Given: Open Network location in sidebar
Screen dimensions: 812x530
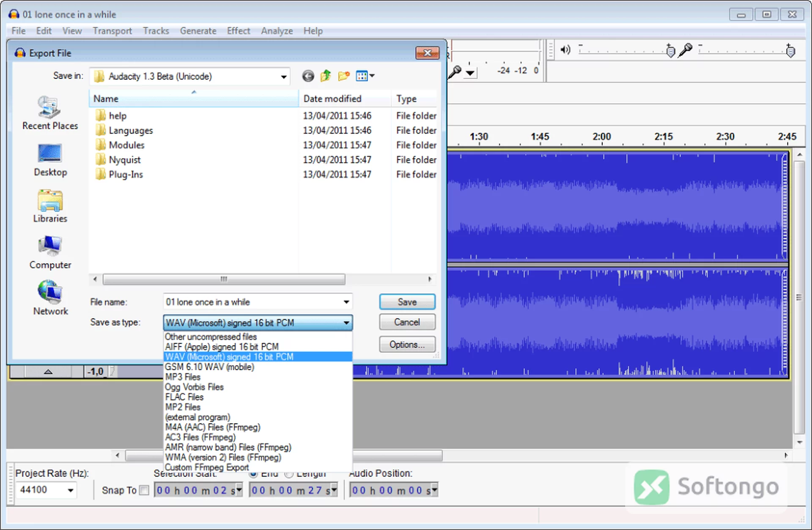Looking at the screenshot, I should click(x=50, y=298).
